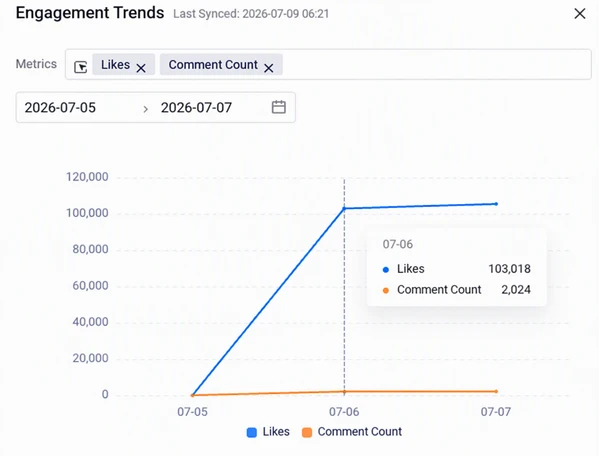
Task: Click the 120,000 y-axis label
Action: point(87,177)
